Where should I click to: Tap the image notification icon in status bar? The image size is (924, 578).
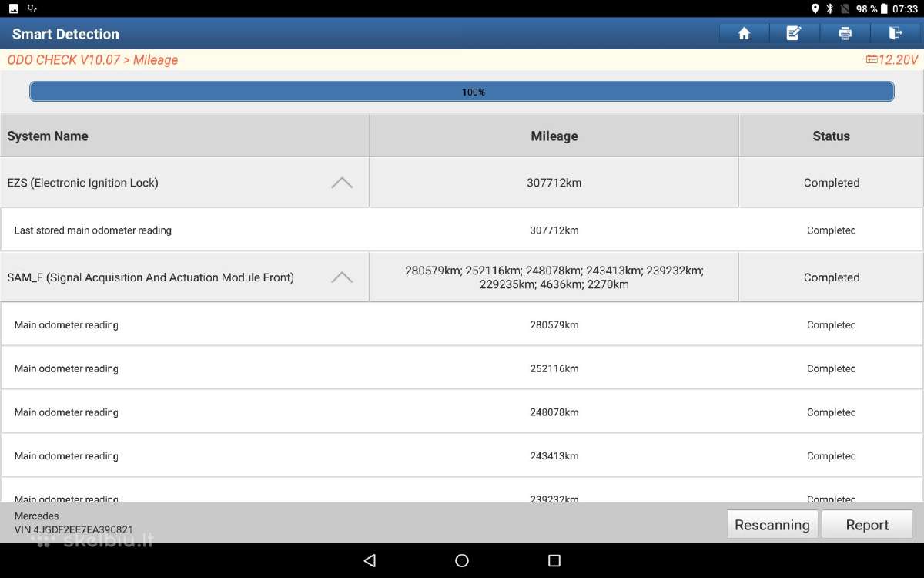coord(14,8)
